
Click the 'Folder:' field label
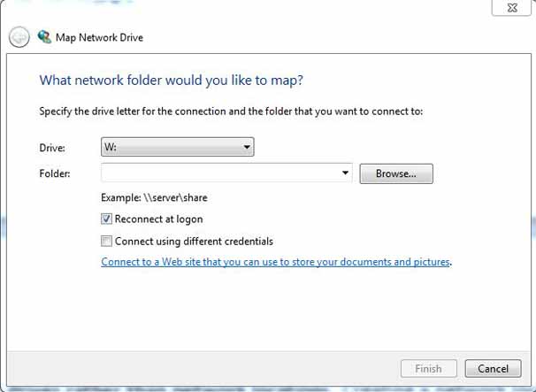[55, 173]
